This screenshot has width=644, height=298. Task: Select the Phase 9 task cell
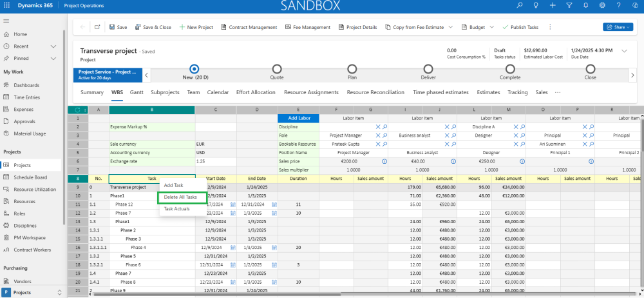152,291
